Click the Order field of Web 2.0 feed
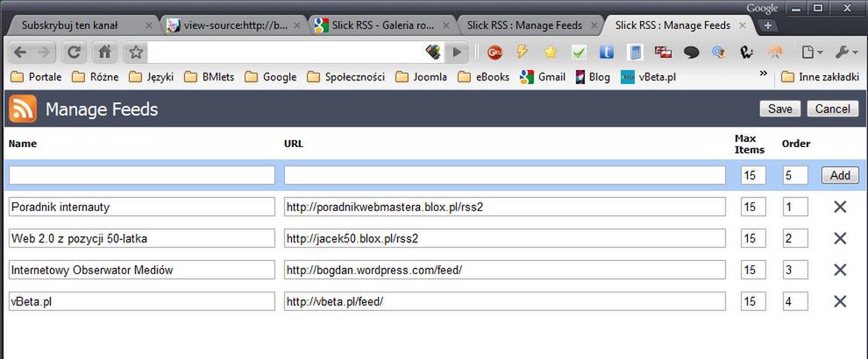The height and width of the screenshot is (359, 868). (x=795, y=238)
